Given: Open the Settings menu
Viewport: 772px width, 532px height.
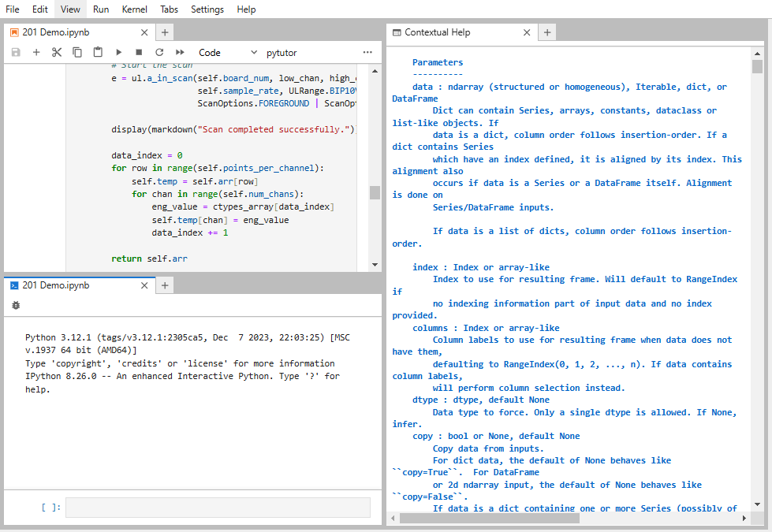Looking at the screenshot, I should point(207,9).
